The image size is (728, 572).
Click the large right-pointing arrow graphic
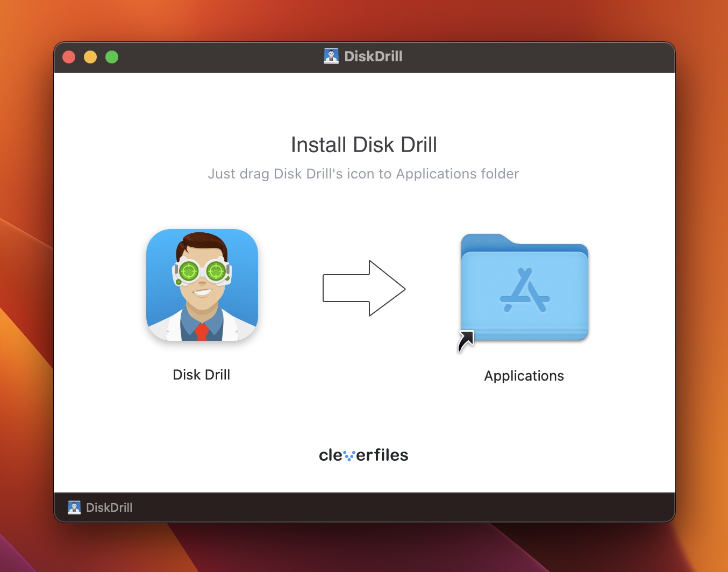[364, 288]
